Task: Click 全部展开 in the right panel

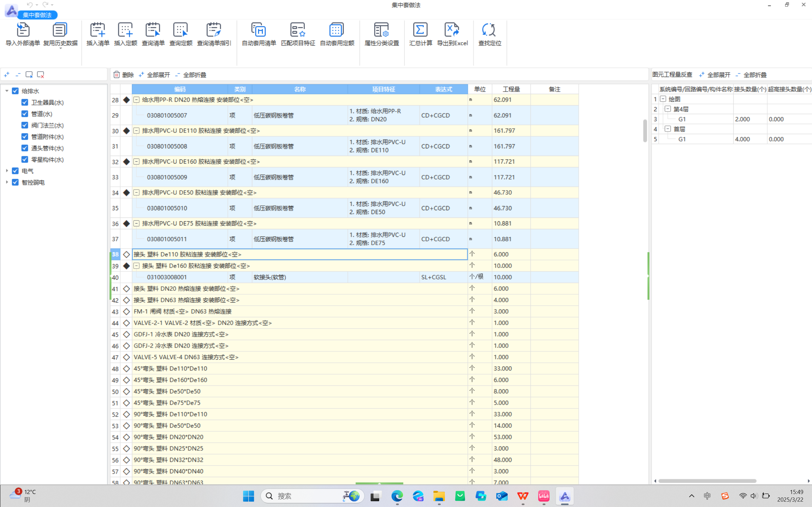Action: (715, 75)
